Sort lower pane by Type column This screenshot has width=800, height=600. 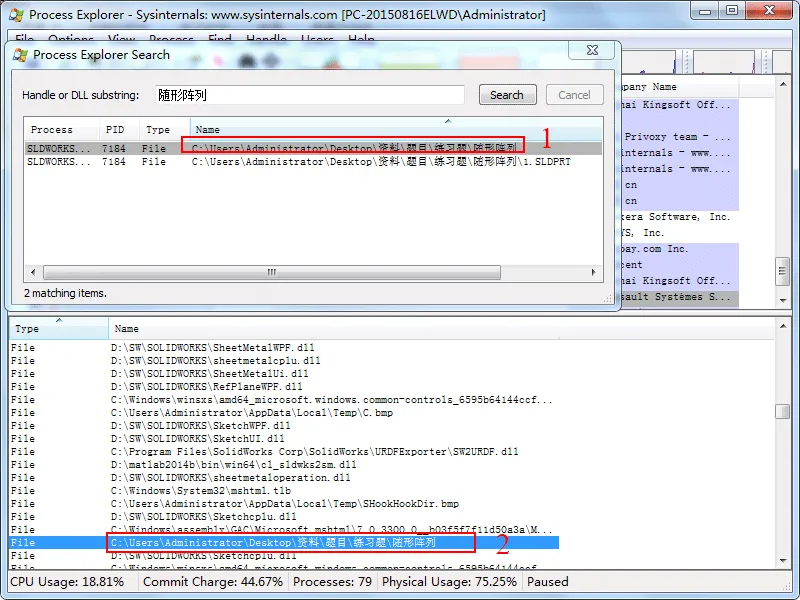pyautogui.click(x=59, y=329)
